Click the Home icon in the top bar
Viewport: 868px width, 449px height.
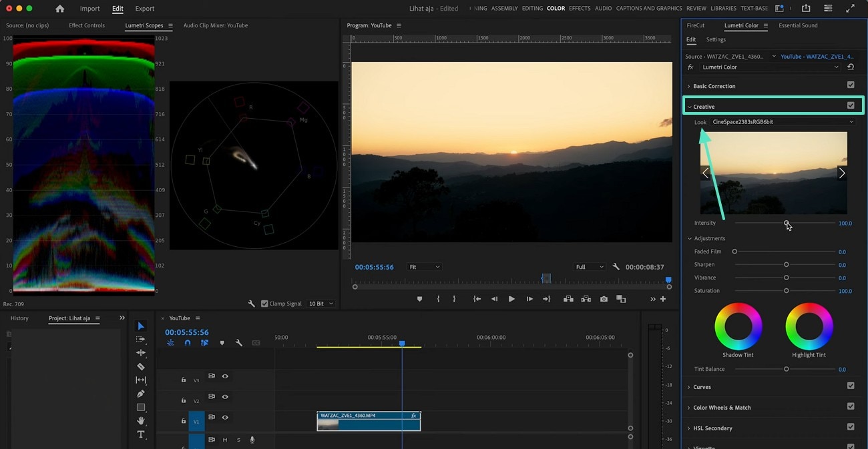pos(60,9)
